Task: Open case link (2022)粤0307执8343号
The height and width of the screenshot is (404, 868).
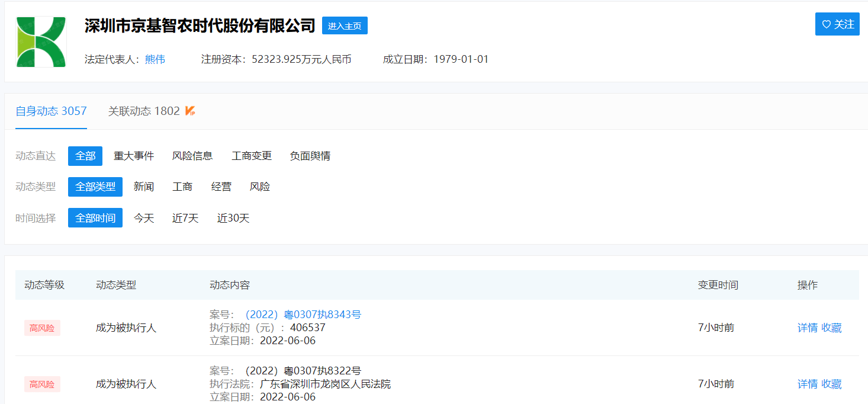Action: click(301, 315)
